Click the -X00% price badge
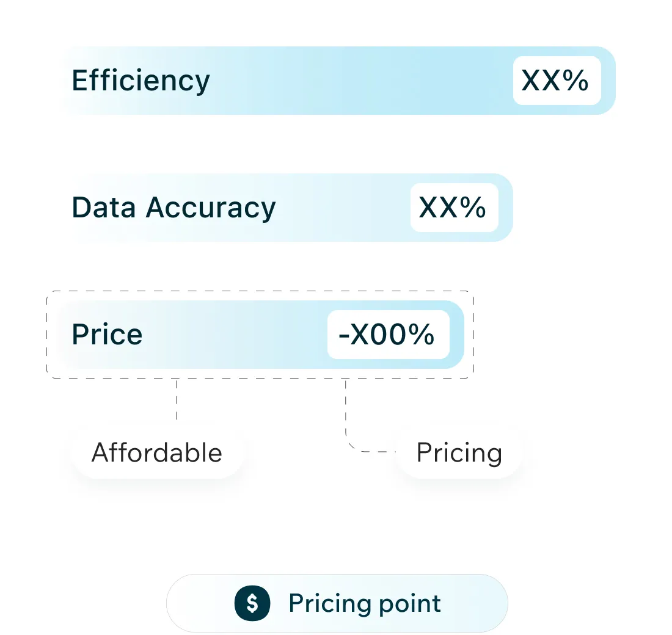This screenshot has height=635, width=672. point(388,335)
